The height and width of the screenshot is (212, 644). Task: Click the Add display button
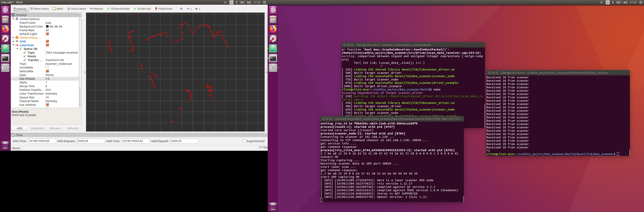point(19,128)
